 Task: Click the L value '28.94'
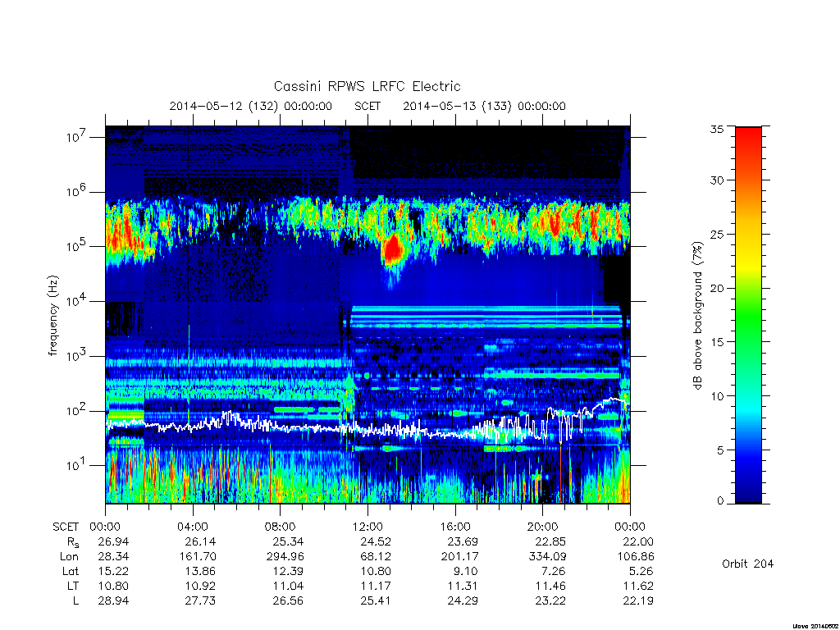pos(113,600)
